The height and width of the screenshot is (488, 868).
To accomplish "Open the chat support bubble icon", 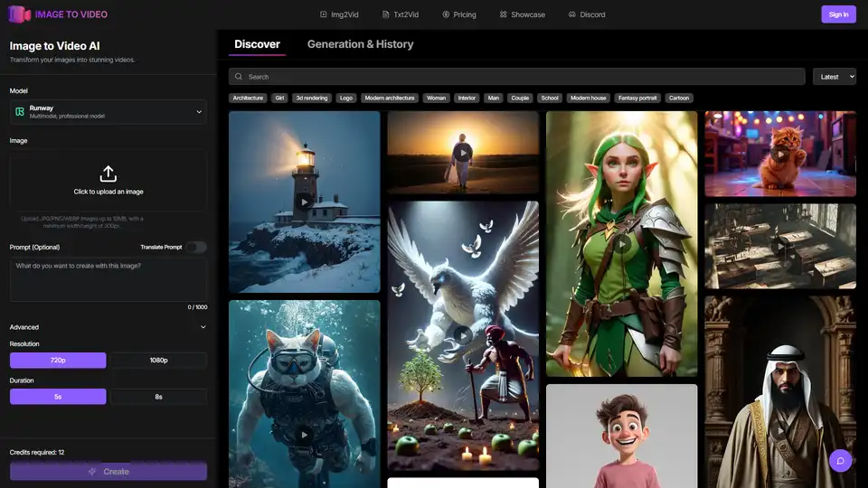I will click(x=841, y=460).
